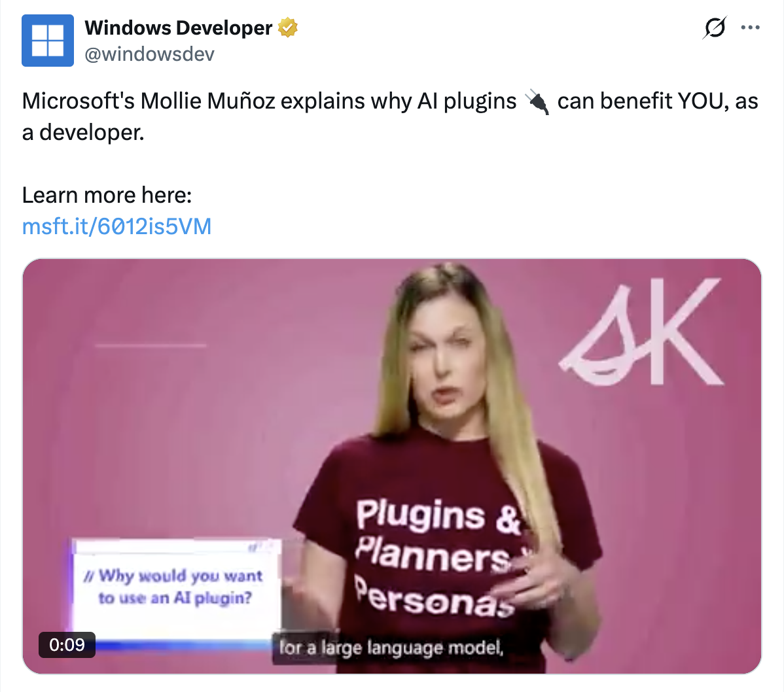The height and width of the screenshot is (692, 784).
Task: Click the 'for a large language model' caption
Action: [391, 648]
